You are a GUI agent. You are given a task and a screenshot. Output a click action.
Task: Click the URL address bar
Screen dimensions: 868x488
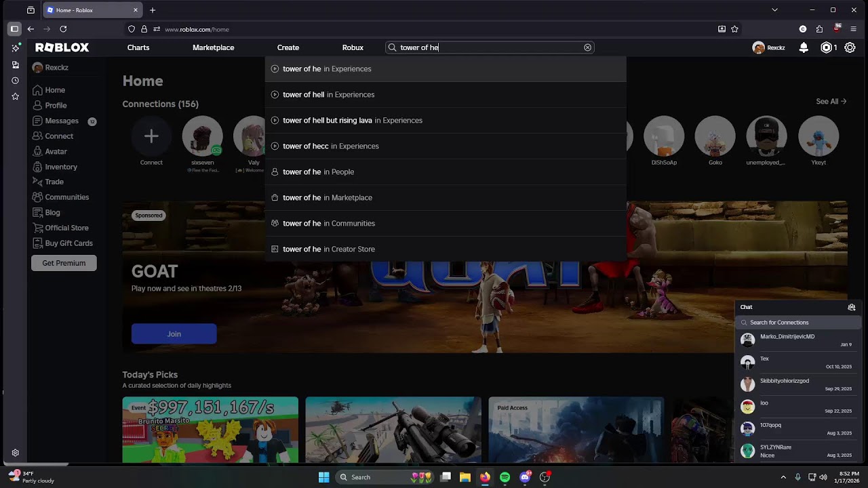tap(434, 29)
